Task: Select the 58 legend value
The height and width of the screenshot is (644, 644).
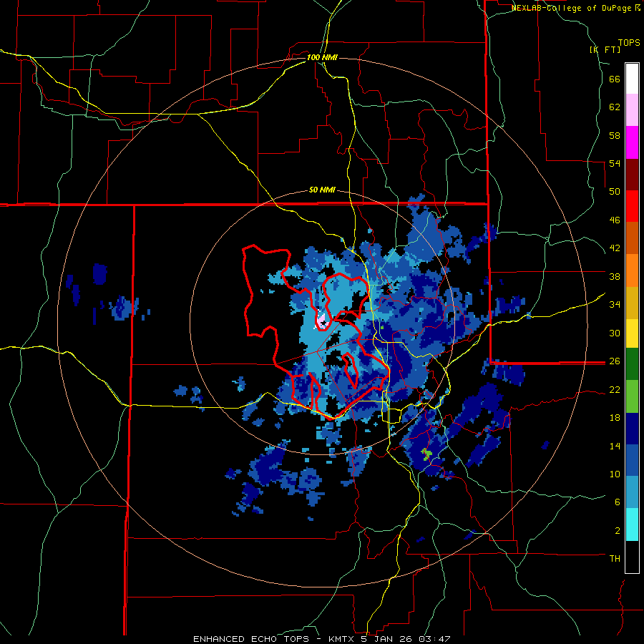Action: point(615,135)
